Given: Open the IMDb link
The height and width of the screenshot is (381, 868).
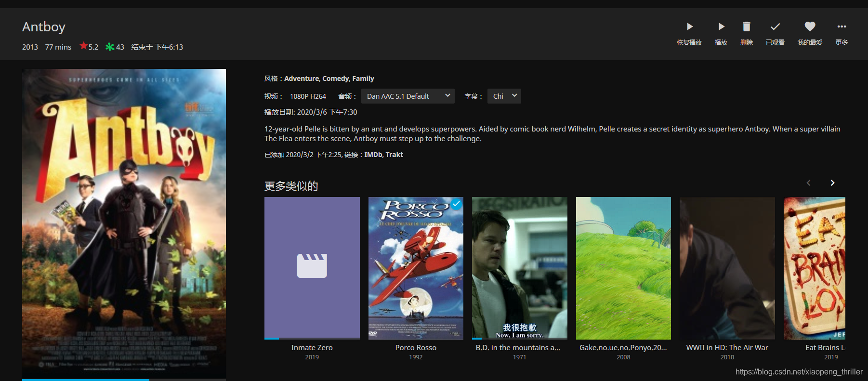Looking at the screenshot, I should 373,155.
